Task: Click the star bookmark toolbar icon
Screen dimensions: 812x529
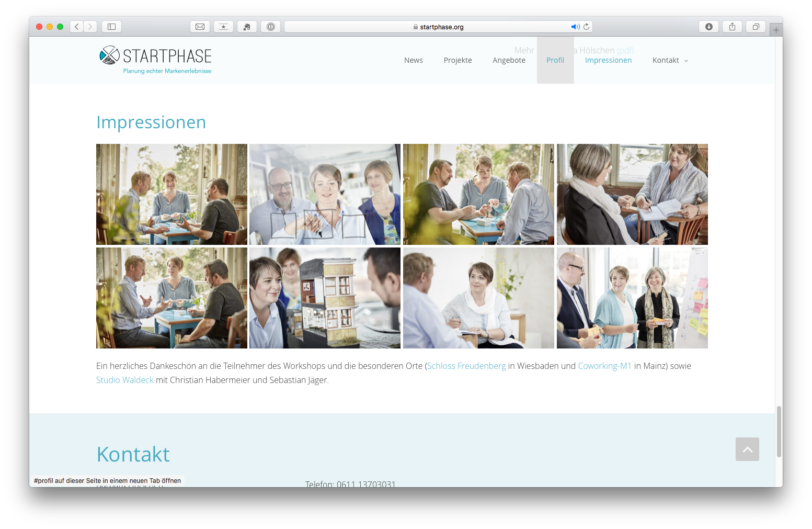Action: (x=223, y=27)
